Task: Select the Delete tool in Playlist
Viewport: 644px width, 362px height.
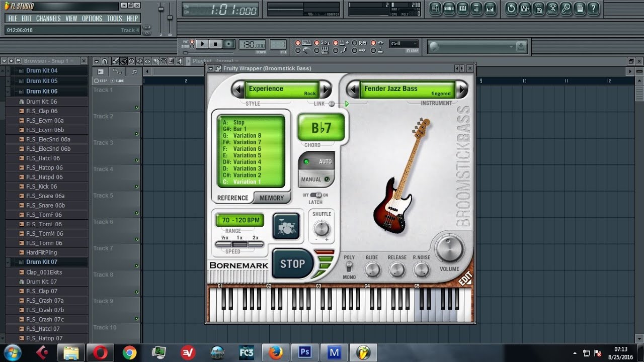Action: tap(131, 61)
